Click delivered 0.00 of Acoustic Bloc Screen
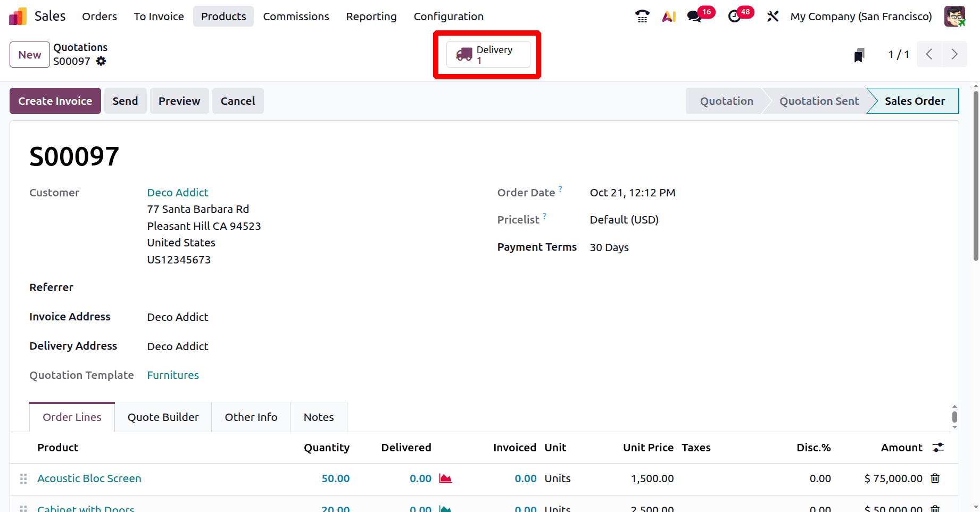Screen dimensions: 980x512 [x=420, y=478]
